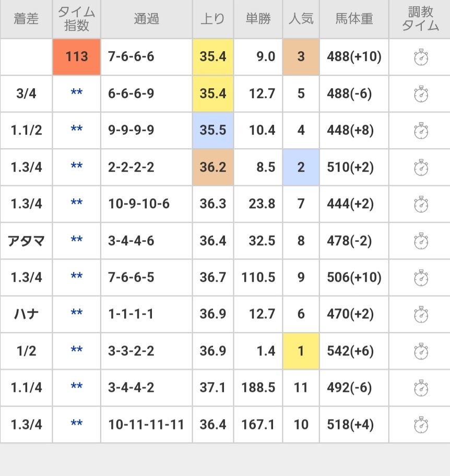Open stopwatch for 506(+10) horse
The height and width of the screenshot is (476, 450).
pyautogui.click(x=421, y=278)
